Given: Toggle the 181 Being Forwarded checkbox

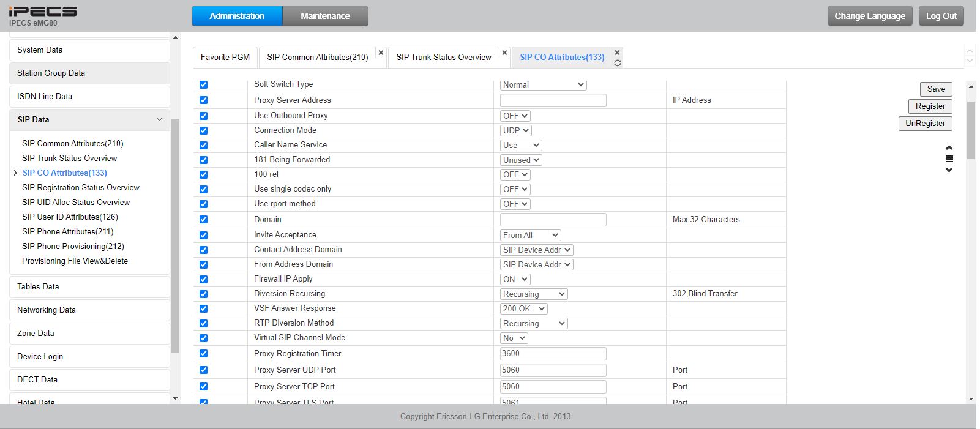Looking at the screenshot, I should 203,160.
